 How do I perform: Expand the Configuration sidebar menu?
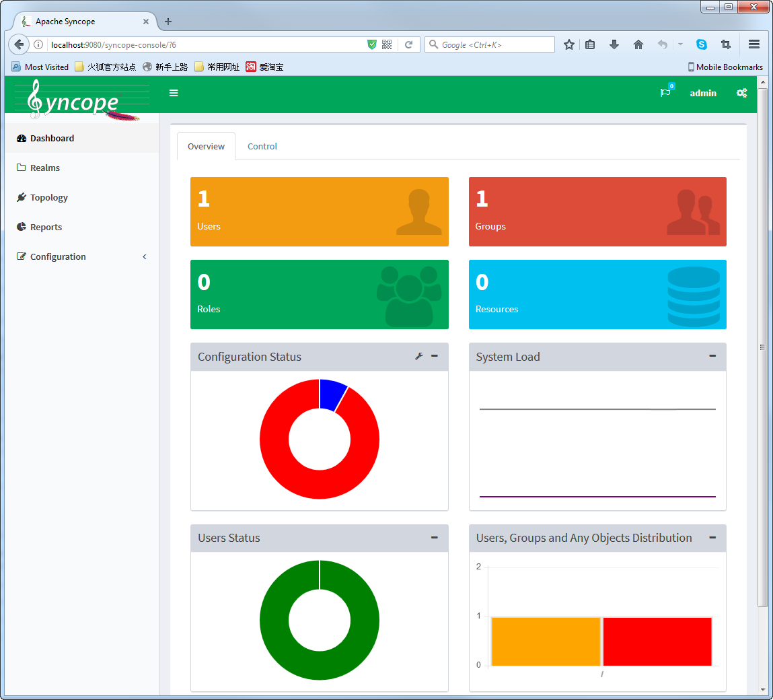[x=58, y=256]
